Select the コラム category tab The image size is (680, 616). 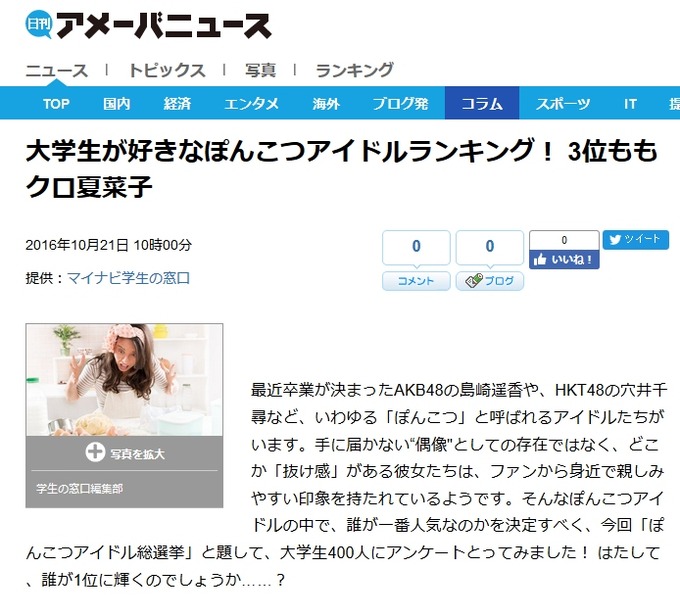(x=482, y=103)
